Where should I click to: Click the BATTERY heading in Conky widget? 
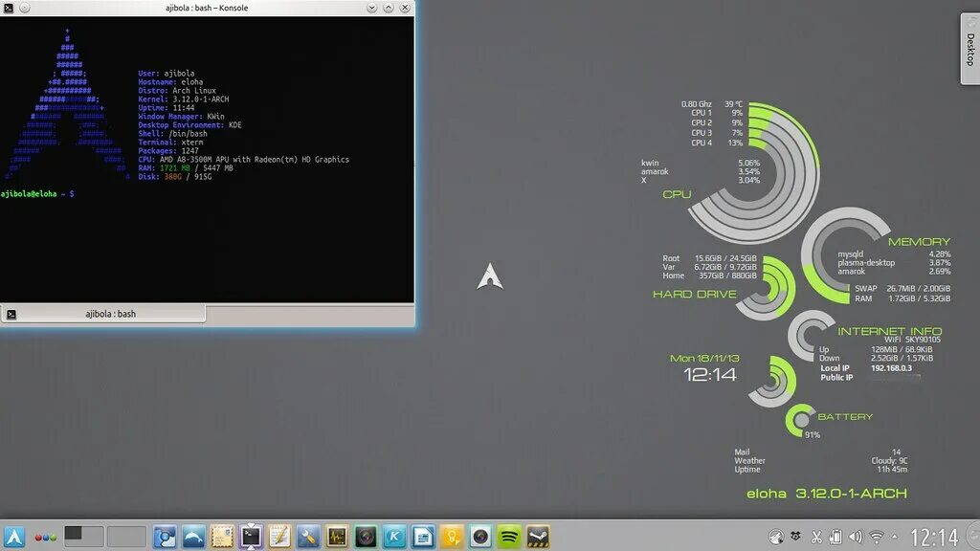coord(845,417)
